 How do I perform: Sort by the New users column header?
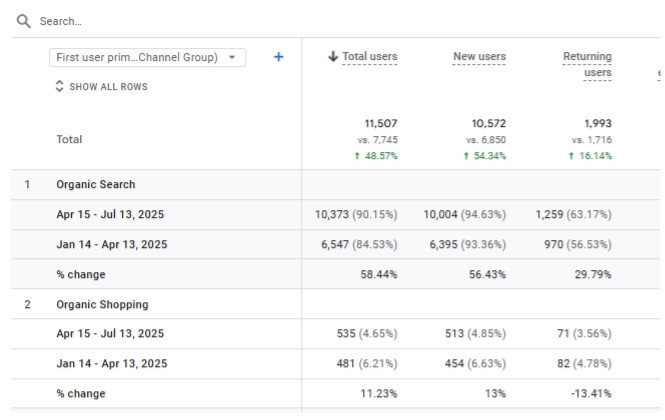(x=479, y=57)
